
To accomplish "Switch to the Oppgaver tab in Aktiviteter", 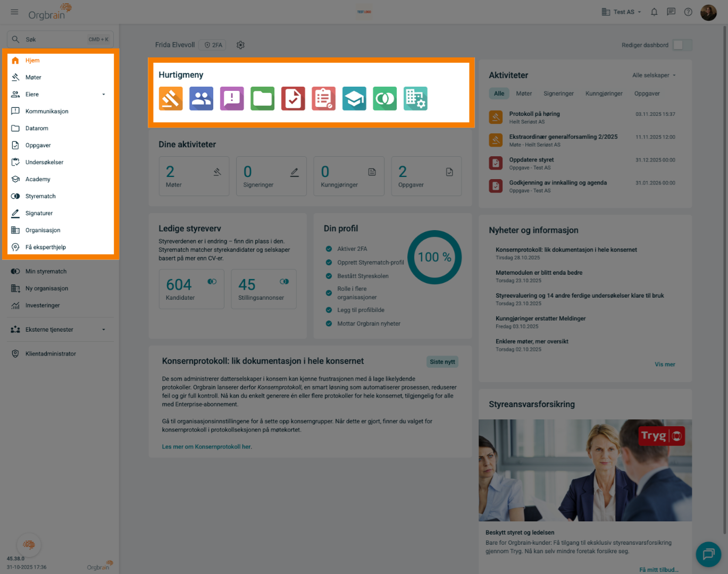I will coord(647,94).
